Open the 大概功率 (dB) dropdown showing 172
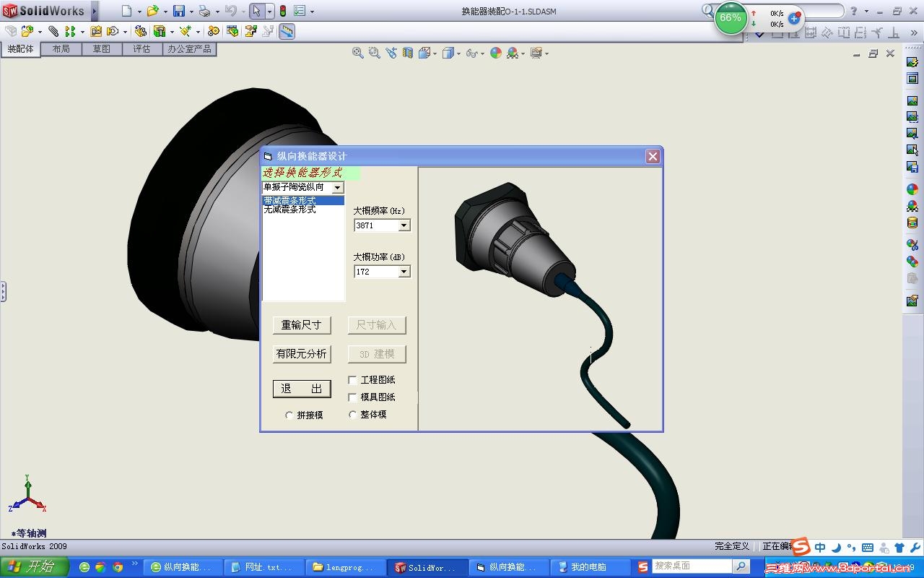This screenshot has height=578, width=924. 404,272
